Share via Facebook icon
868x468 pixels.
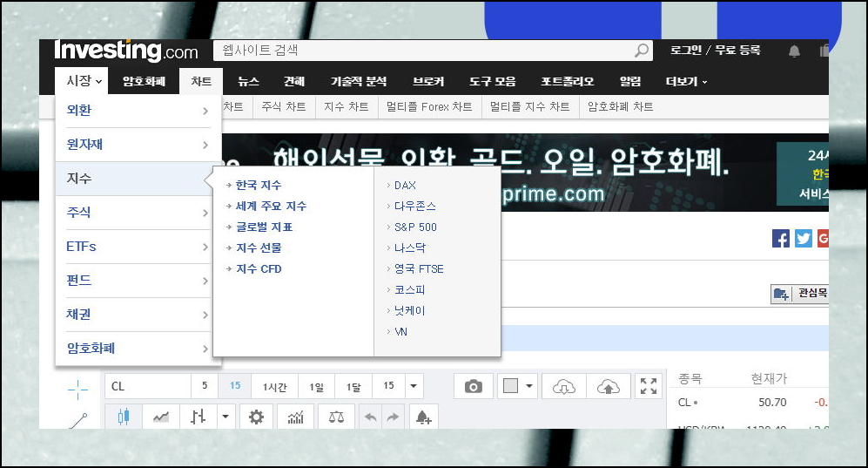click(781, 239)
